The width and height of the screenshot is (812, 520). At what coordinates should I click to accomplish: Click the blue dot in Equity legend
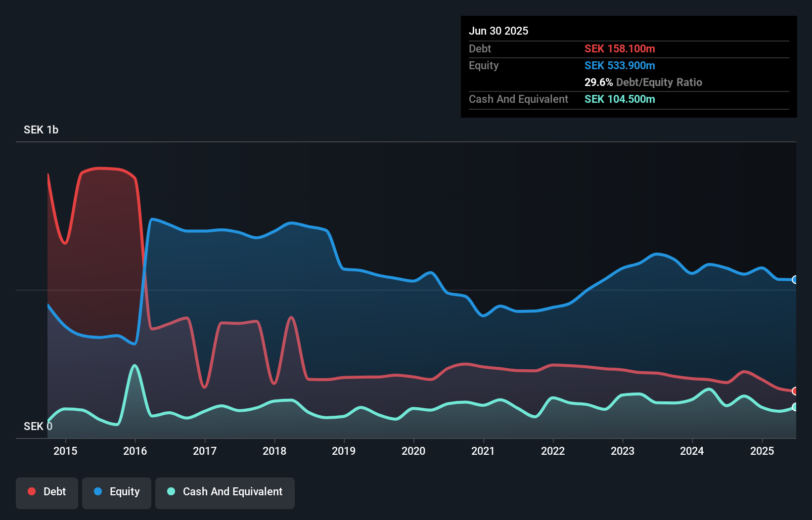coord(98,491)
